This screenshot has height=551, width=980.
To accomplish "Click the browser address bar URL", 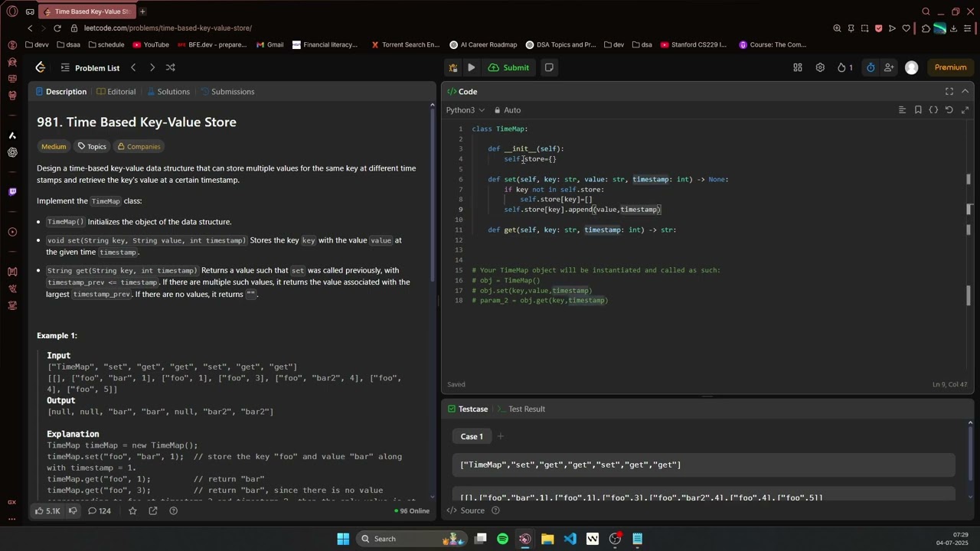I will point(168,28).
